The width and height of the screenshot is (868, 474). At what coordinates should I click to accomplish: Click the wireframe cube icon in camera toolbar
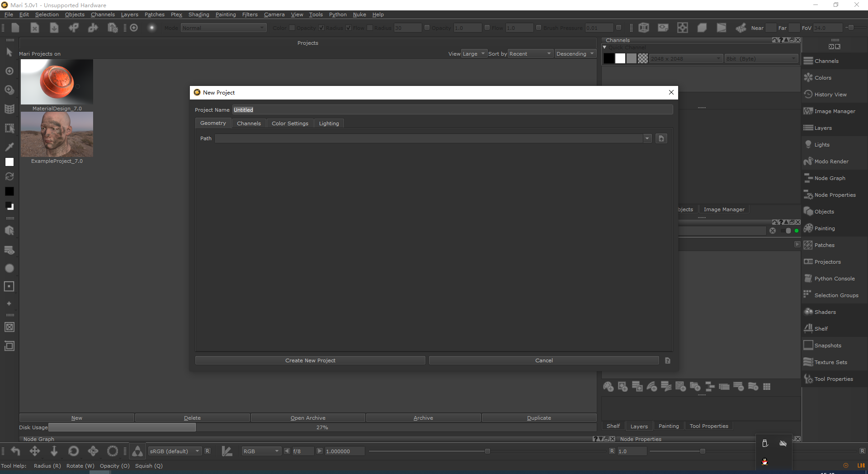coord(644,28)
